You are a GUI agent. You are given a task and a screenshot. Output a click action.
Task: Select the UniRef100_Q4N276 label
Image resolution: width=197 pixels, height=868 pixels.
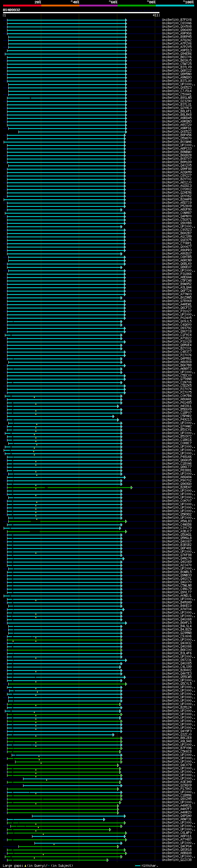177,558
